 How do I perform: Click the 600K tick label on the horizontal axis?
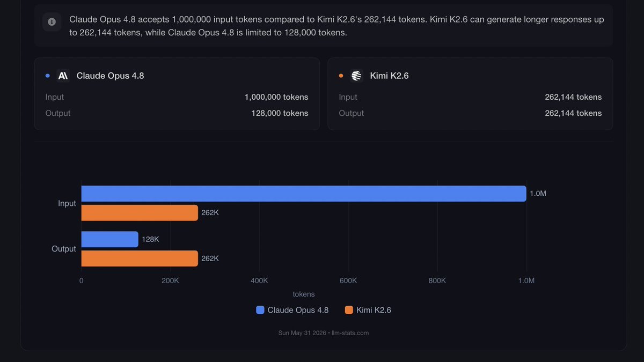coord(348,280)
